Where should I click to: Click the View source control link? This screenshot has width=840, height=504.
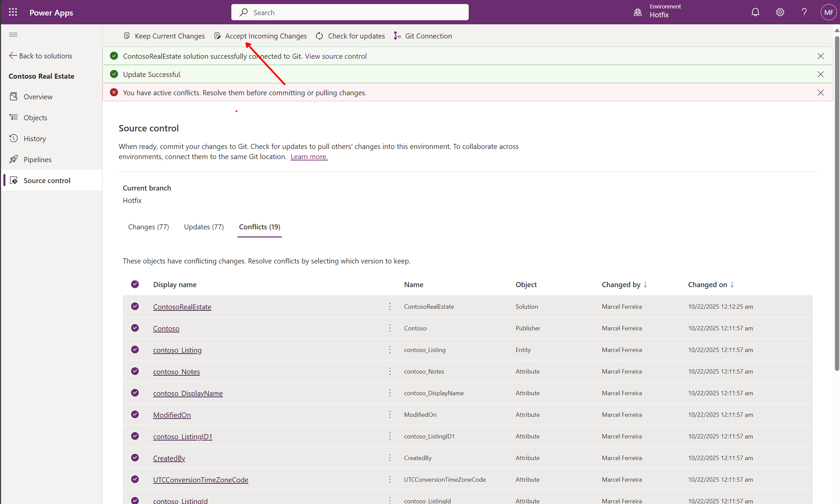(335, 56)
